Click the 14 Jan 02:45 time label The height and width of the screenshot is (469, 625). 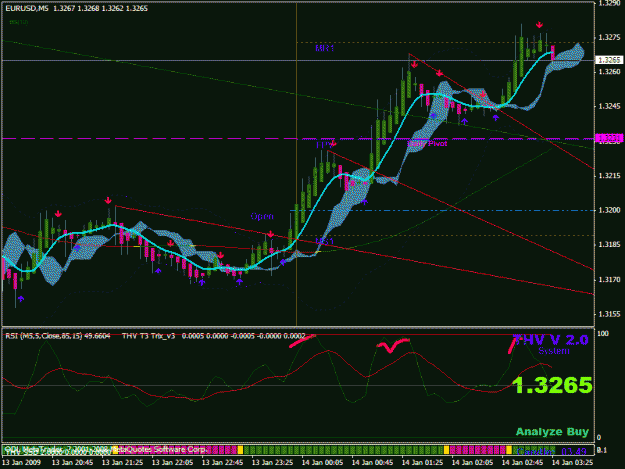pos(522,463)
